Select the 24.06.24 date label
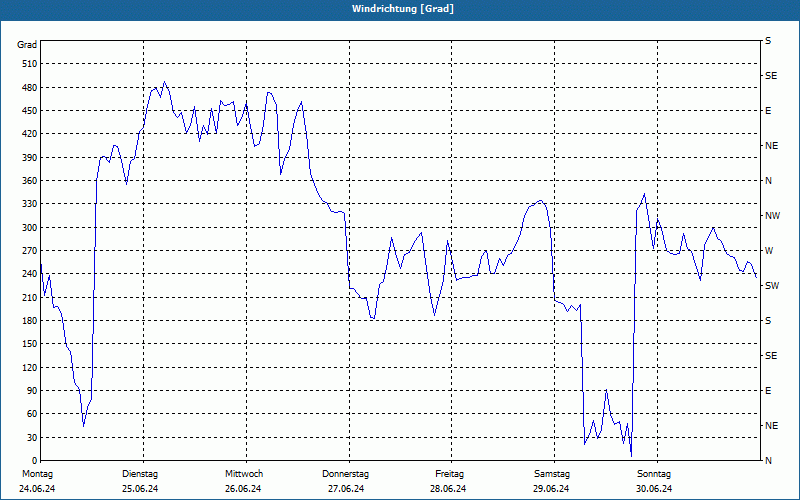Image resolution: width=800 pixels, height=500 pixels. click(x=37, y=489)
